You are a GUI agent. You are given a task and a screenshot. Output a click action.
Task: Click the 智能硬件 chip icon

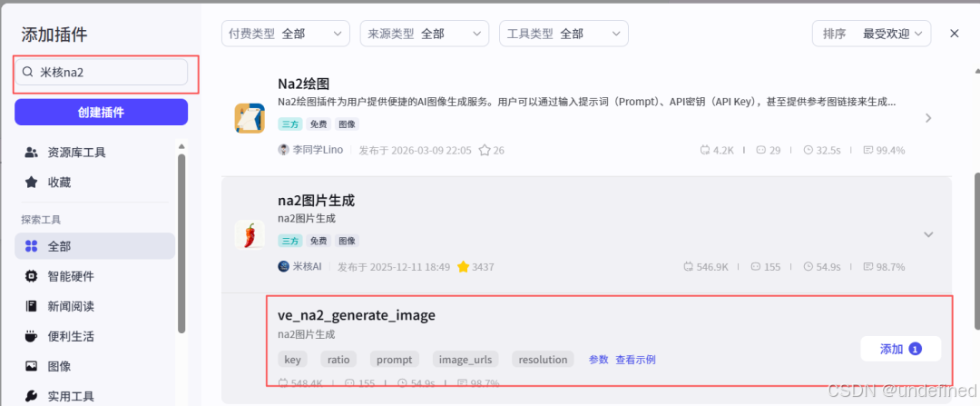coord(31,276)
